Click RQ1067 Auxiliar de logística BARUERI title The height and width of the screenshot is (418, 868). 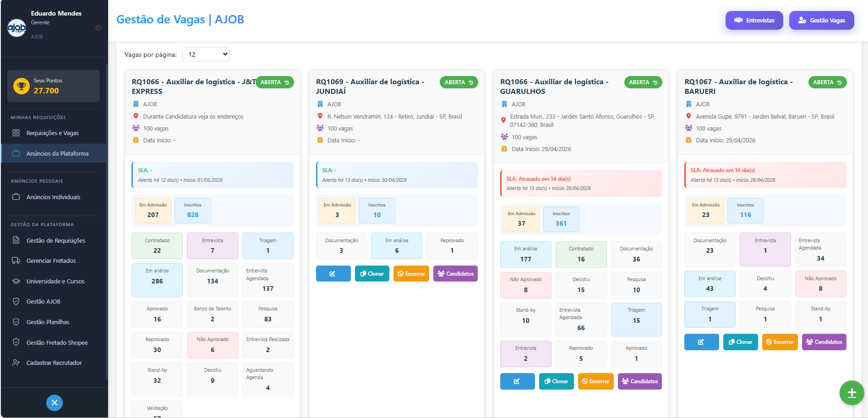pos(739,87)
